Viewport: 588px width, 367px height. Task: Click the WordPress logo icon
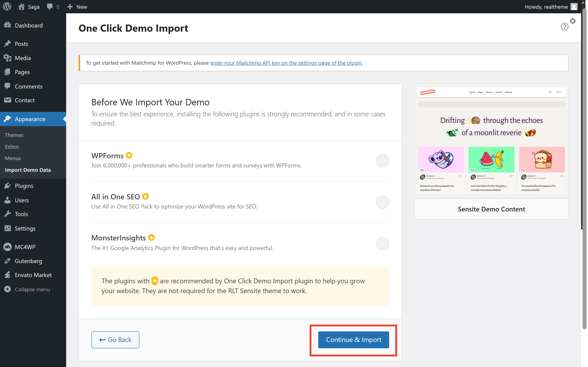pyautogui.click(x=7, y=7)
